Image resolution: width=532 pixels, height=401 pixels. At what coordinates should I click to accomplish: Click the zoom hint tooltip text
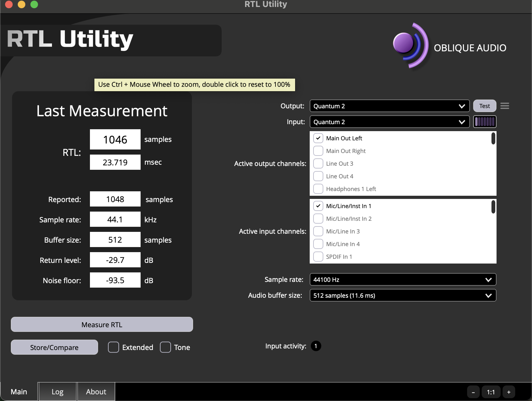click(x=194, y=85)
